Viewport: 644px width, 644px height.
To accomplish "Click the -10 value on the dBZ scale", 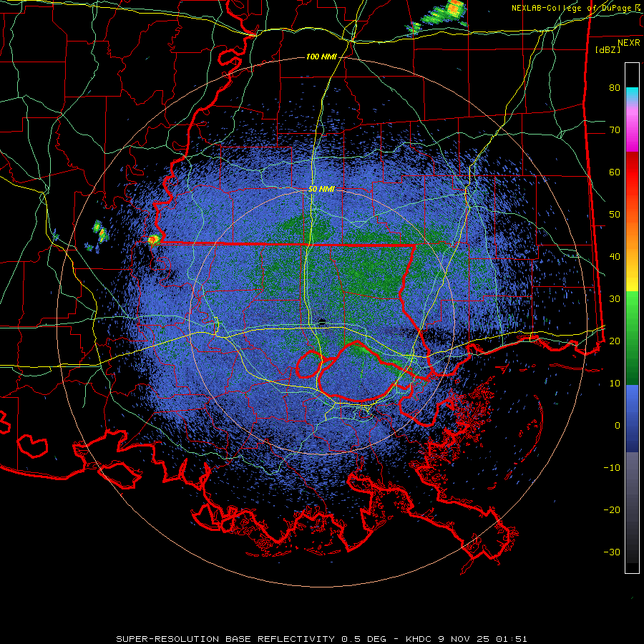I will click(x=612, y=467).
